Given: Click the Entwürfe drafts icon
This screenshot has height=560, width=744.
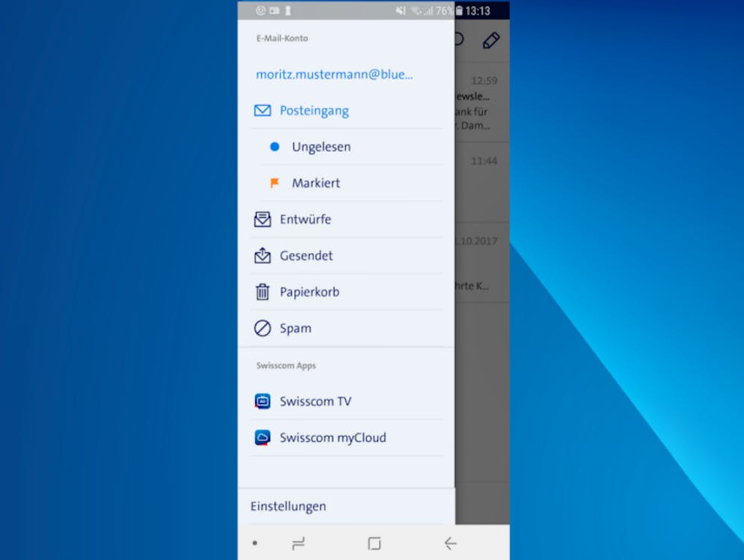Looking at the screenshot, I should click(263, 219).
